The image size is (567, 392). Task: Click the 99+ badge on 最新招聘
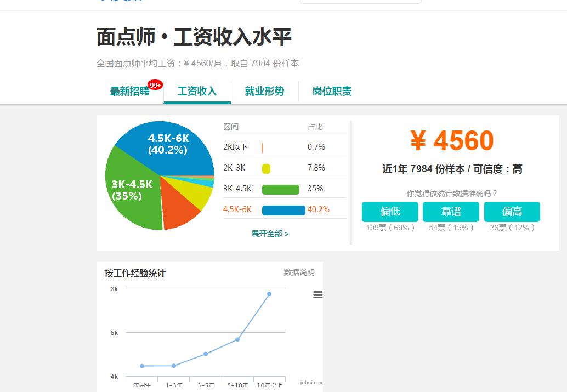(154, 85)
